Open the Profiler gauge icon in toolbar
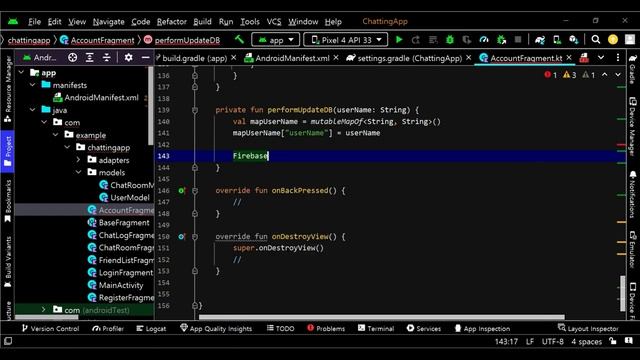Screen dimensions: 640x360 pyautogui.click(x=484, y=40)
